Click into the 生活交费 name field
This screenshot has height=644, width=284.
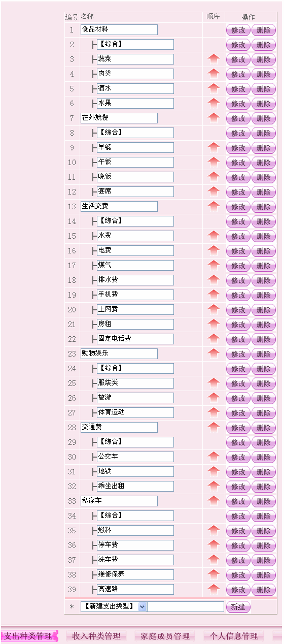pos(119,206)
